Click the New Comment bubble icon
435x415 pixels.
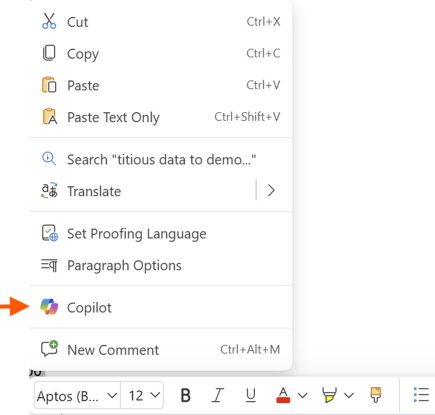click(x=49, y=349)
